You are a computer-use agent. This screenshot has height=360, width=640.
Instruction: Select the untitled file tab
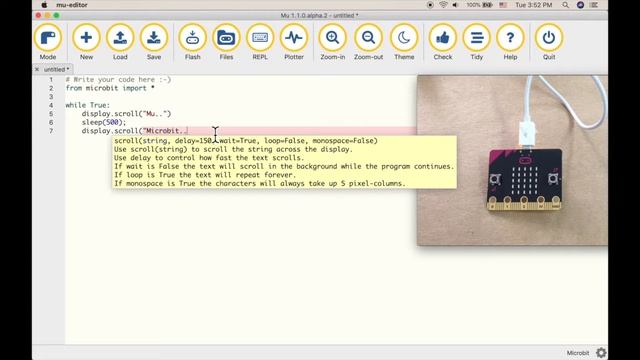(x=56, y=69)
